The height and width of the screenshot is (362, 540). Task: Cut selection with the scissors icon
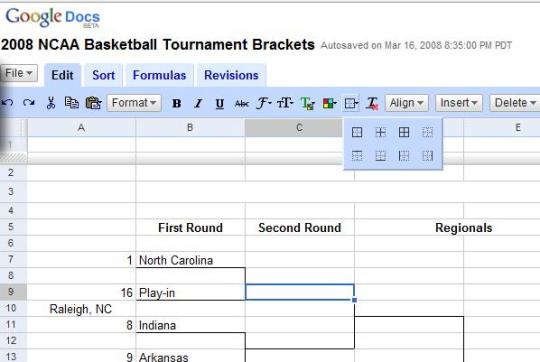tap(51, 103)
